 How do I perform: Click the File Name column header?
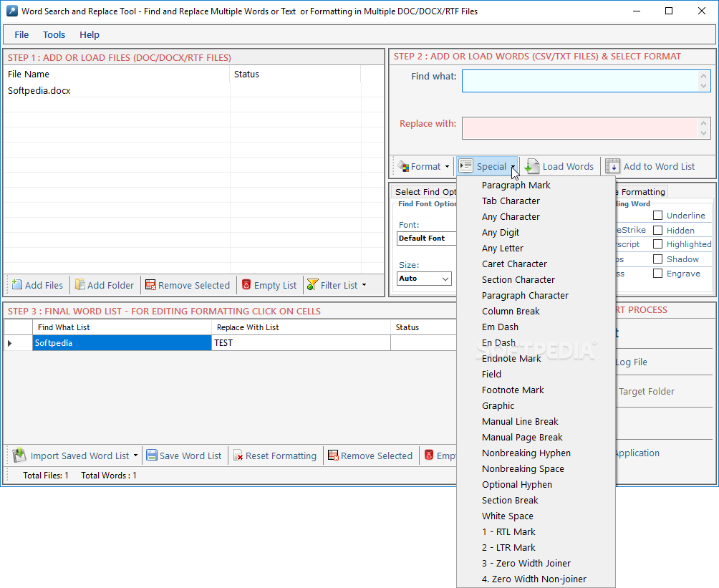(117, 74)
